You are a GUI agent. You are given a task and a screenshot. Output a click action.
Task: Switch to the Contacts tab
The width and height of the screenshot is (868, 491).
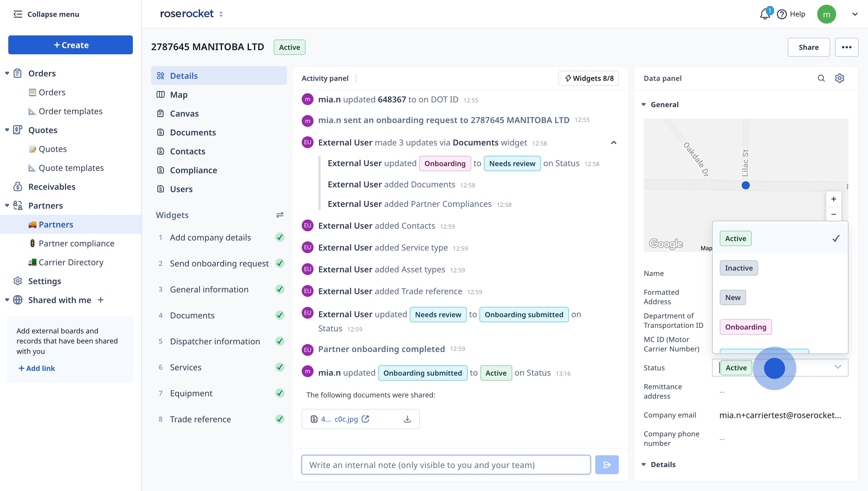[219, 151]
